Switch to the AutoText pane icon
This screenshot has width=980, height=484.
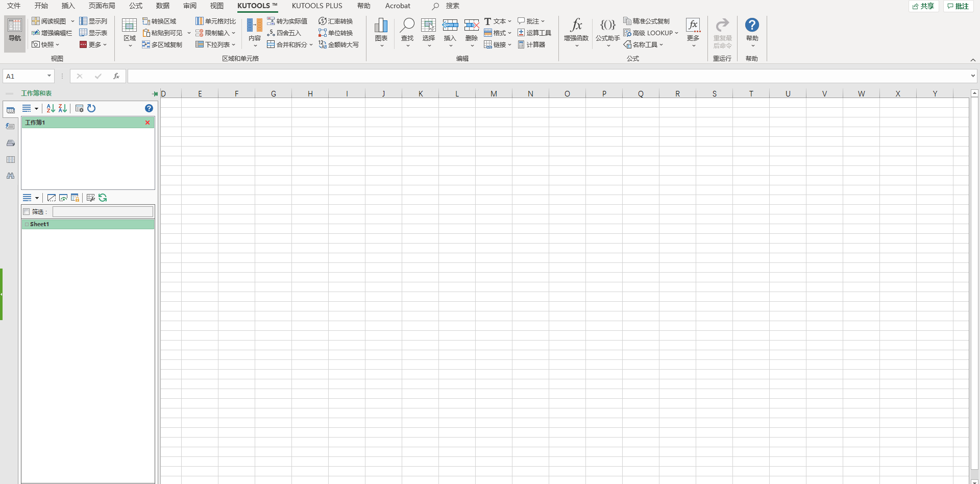coord(10,126)
